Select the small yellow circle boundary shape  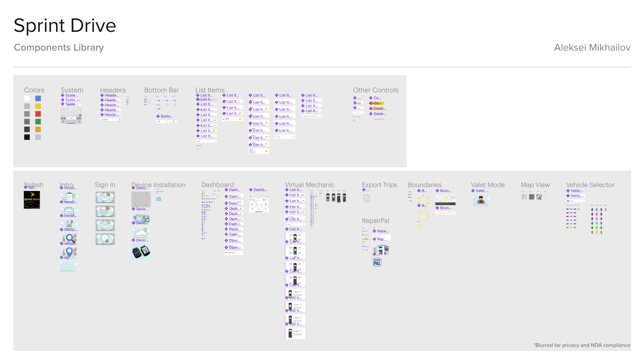click(419, 227)
